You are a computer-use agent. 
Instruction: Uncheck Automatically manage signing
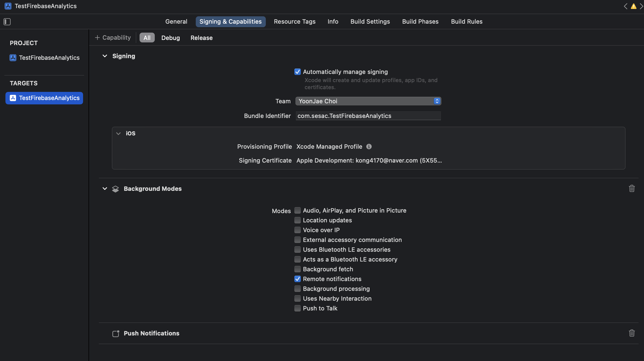point(298,72)
